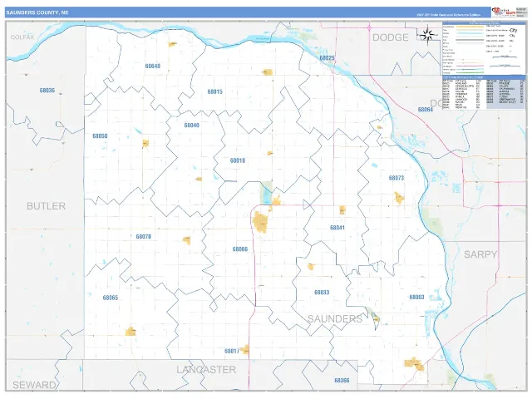Click the SAUNDERS county label
Viewport: 532px width, 399px height.
point(335,318)
